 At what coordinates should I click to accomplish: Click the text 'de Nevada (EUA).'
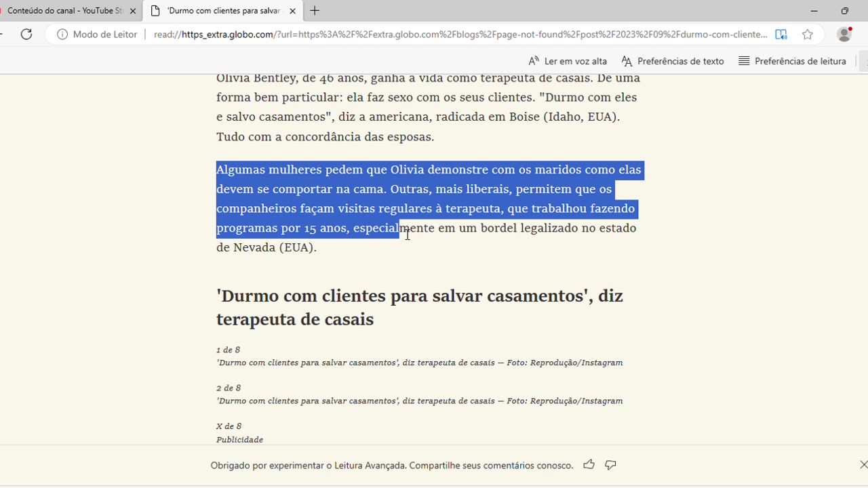click(267, 247)
